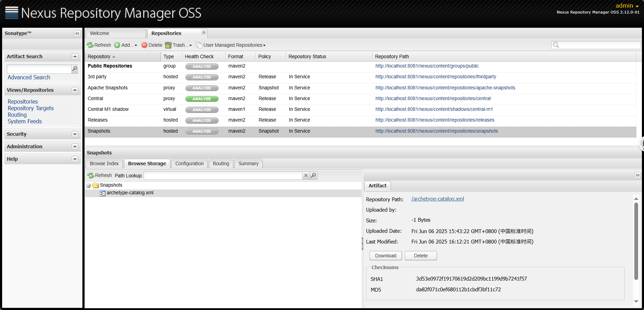Image resolution: width=644 pixels, height=310 pixels.
Task: Select the Snapshots folder in tree
Action: 111,185
